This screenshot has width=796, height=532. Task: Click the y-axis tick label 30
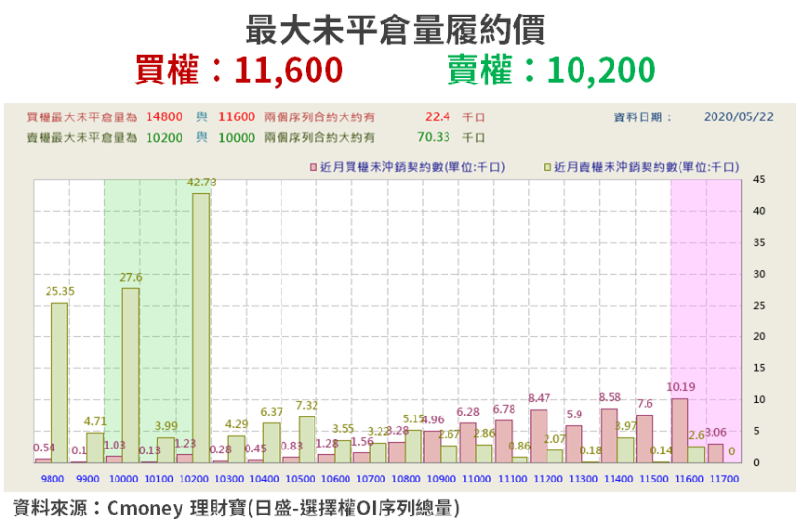(x=759, y=274)
